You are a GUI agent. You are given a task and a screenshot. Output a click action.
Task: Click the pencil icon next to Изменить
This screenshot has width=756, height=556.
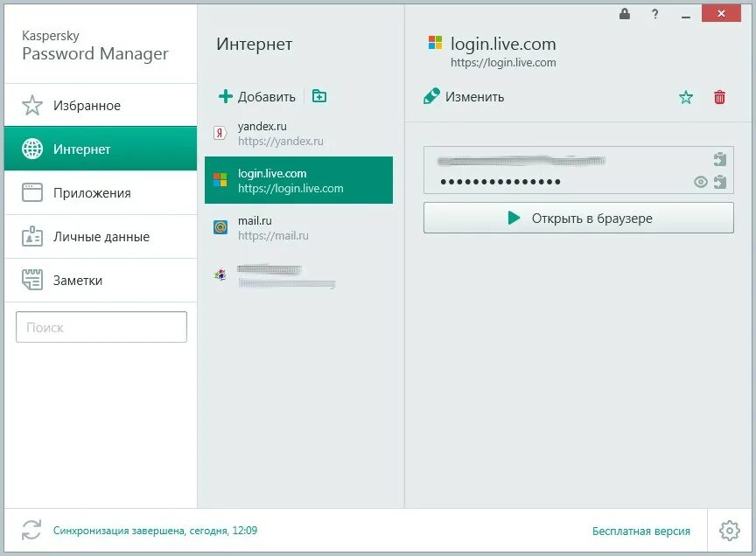pos(431,96)
